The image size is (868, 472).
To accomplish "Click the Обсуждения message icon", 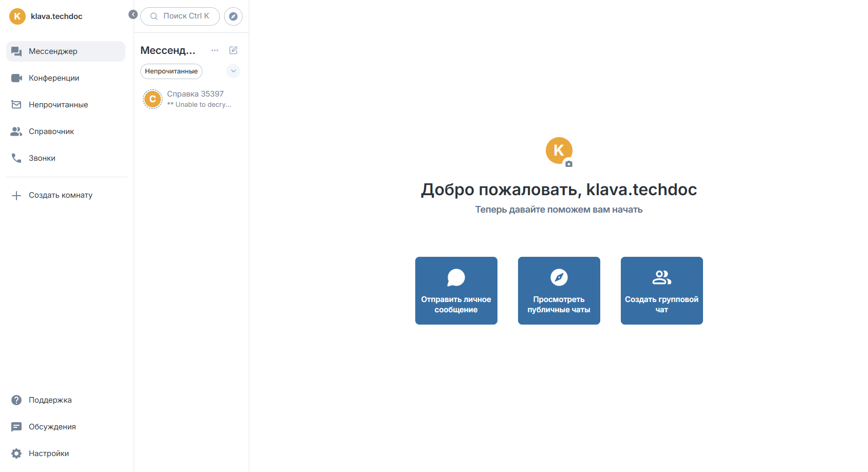I will (x=16, y=427).
